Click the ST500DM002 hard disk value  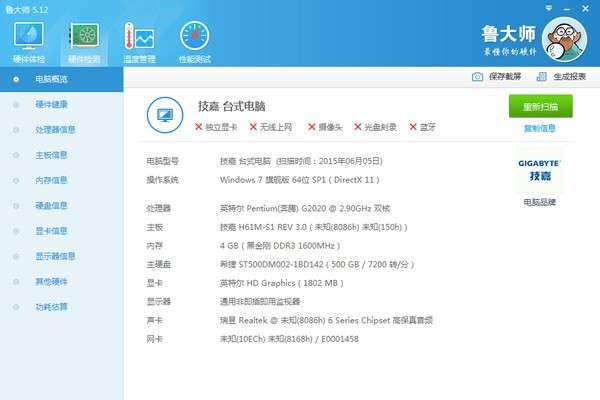(x=317, y=264)
